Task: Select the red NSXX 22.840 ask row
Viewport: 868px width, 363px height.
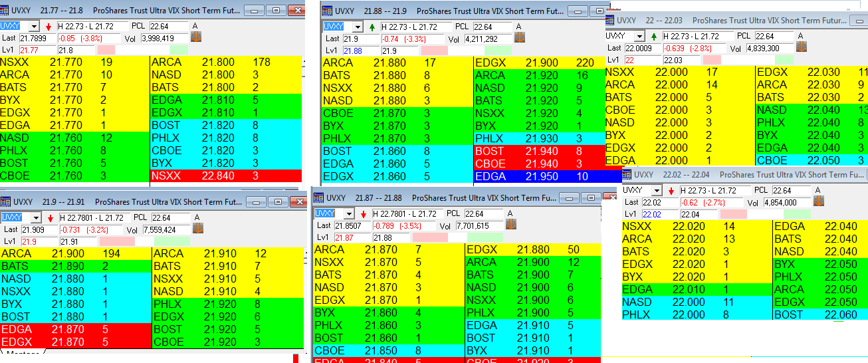Action: (x=225, y=176)
